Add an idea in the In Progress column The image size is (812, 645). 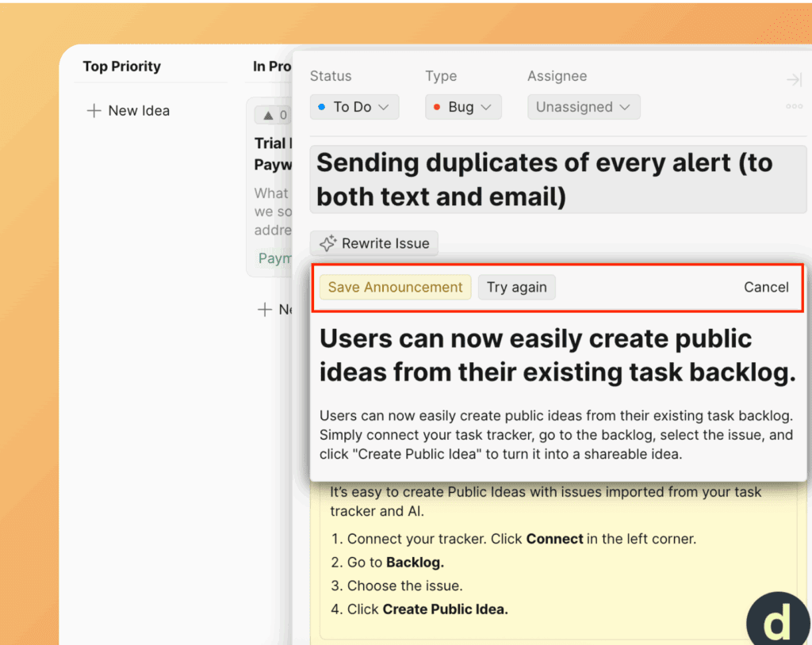[x=275, y=310]
